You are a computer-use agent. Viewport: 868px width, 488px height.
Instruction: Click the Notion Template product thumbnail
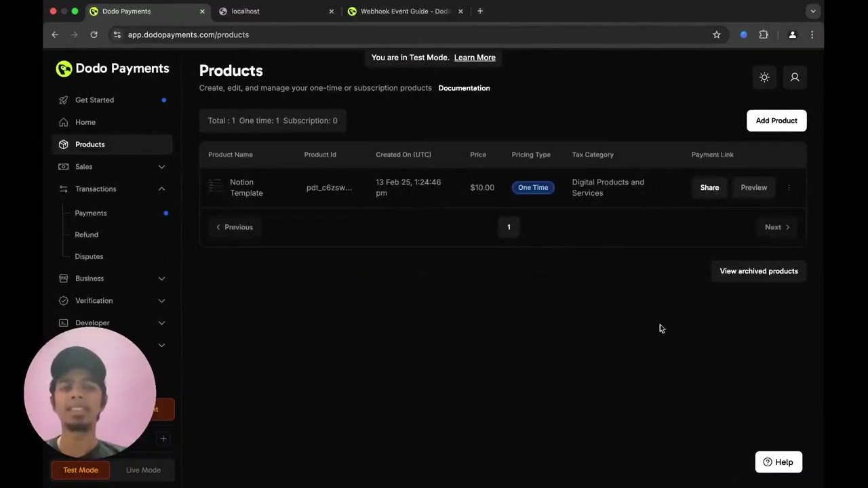pyautogui.click(x=215, y=186)
